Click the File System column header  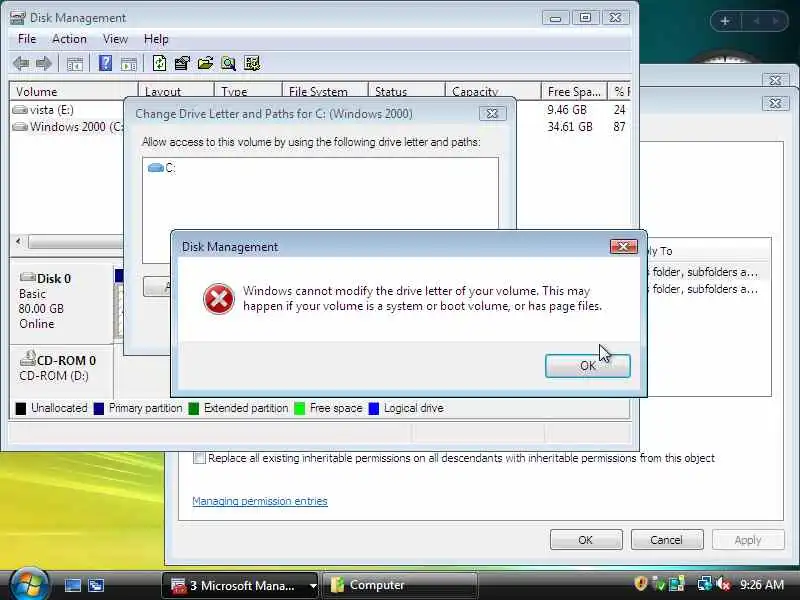(324, 91)
